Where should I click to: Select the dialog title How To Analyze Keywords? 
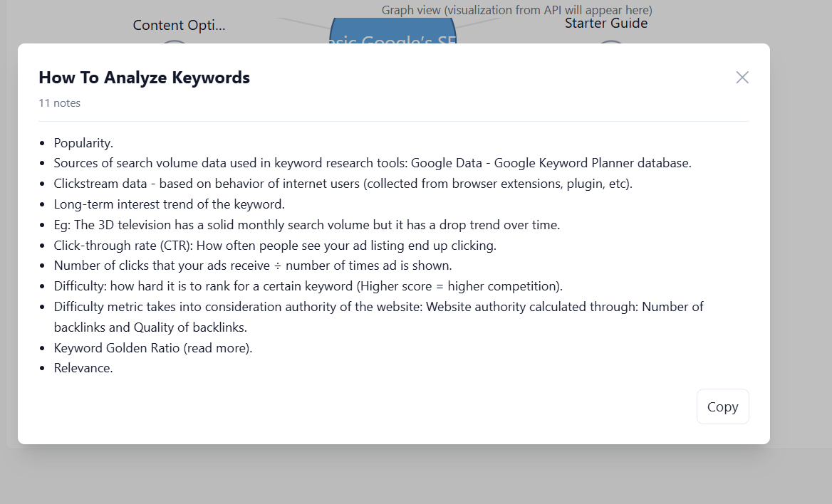[x=145, y=78]
